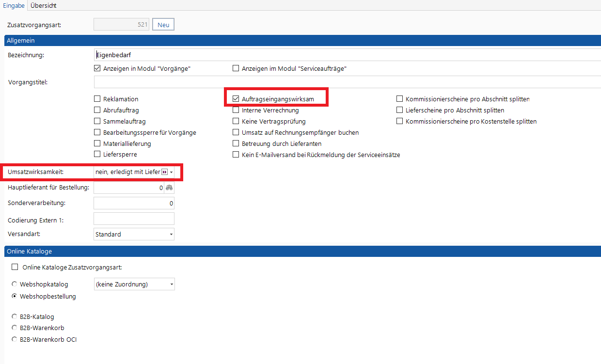Screen dimensions: 601x364
Task: Toggle Anzeigen in Modul "Vorgänge" checkbox
Action: click(x=97, y=68)
